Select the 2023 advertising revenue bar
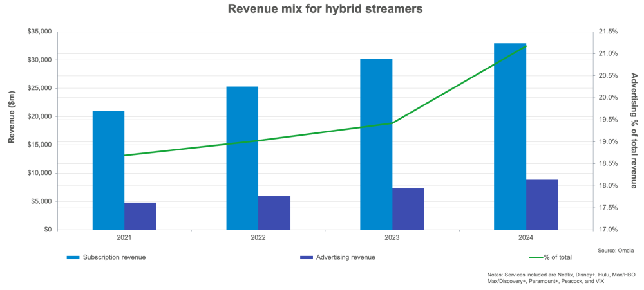Image resolution: width=644 pixels, height=290 pixels. 408,209
